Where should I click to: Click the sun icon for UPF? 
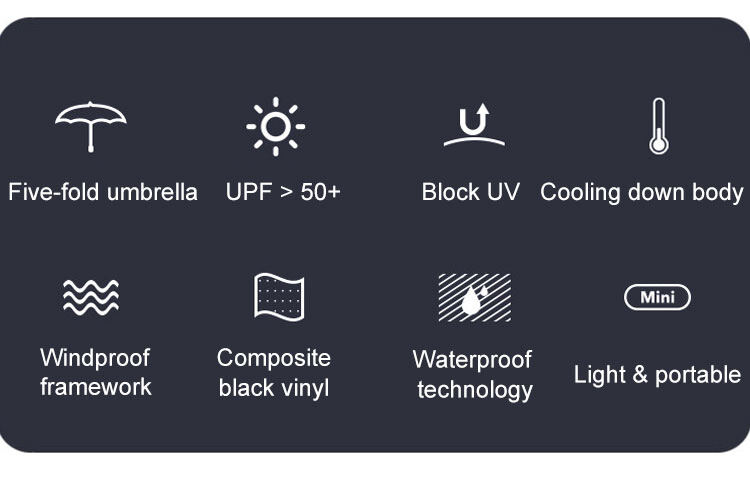[275, 126]
